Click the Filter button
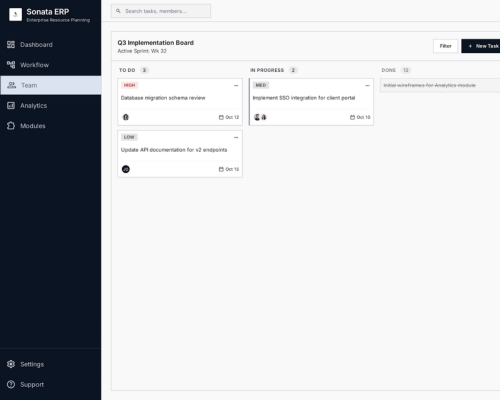Screen dimensions: 500x400 point(446,46)
